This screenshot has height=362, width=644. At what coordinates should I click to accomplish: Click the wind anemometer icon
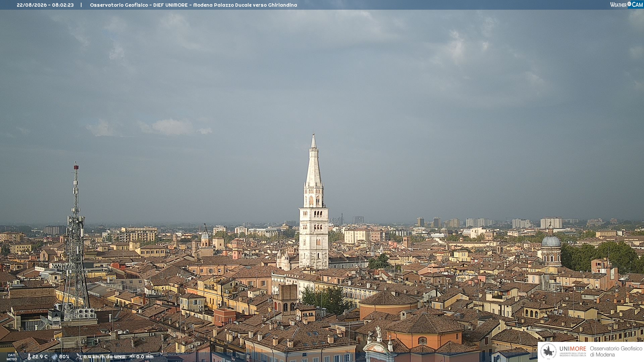tap(79, 357)
